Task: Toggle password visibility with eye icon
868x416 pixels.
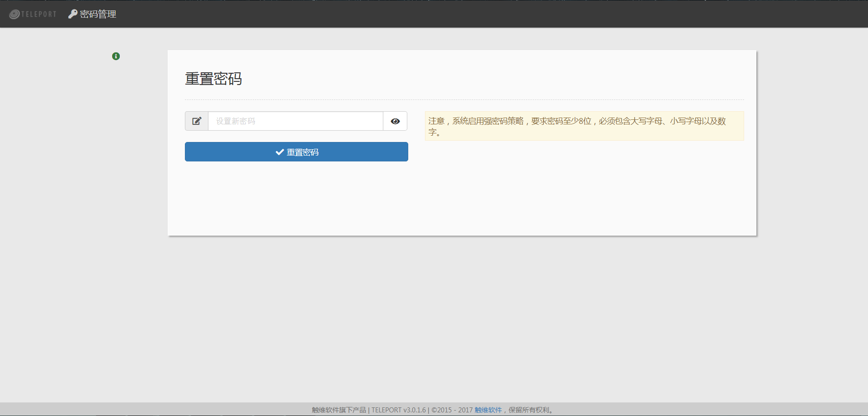Action: [x=395, y=121]
